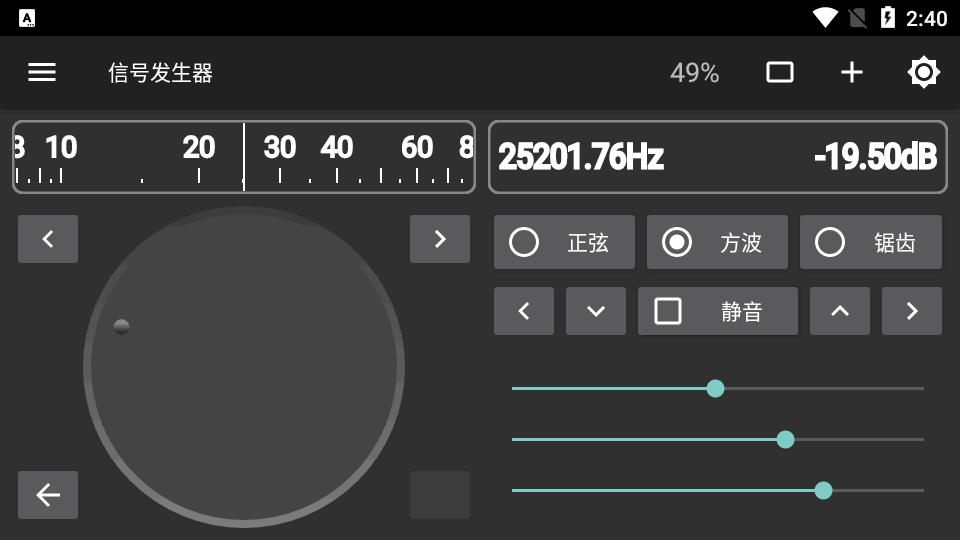Select the 正弦 sine waveform radio
This screenshot has width=960, height=540.
coord(564,242)
